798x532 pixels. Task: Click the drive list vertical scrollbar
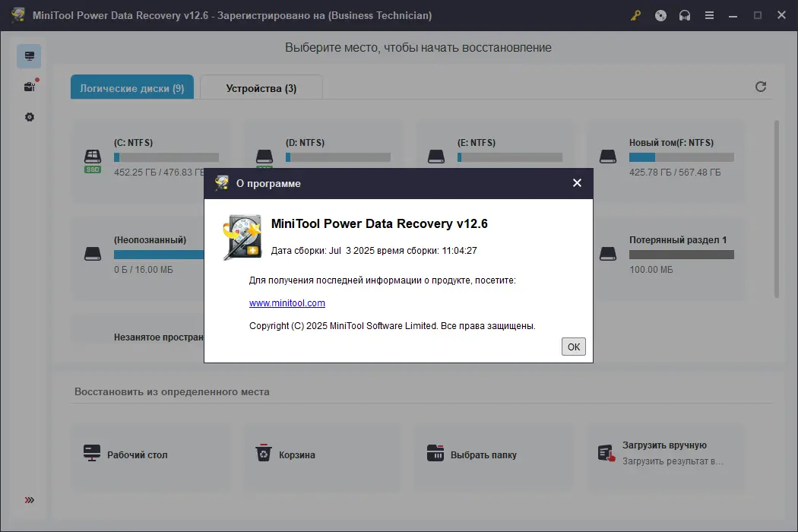pos(777,209)
